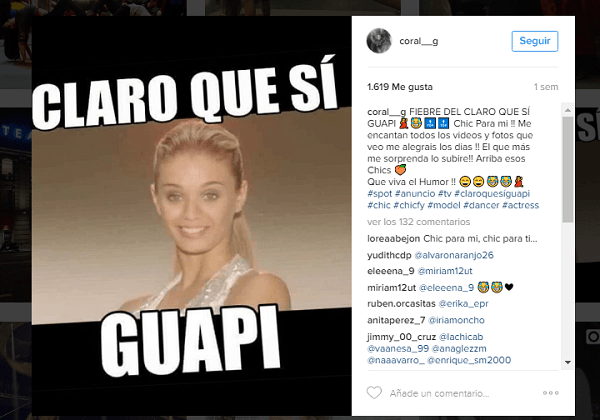Open the #dancer hashtag

click(x=481, y=205)
